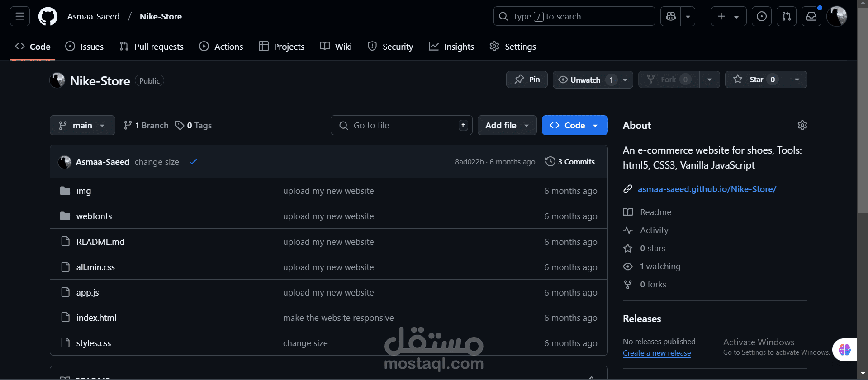View the 0 forks link
The height and width of the screenshot is (380, 868).
[x=645, y=284]
